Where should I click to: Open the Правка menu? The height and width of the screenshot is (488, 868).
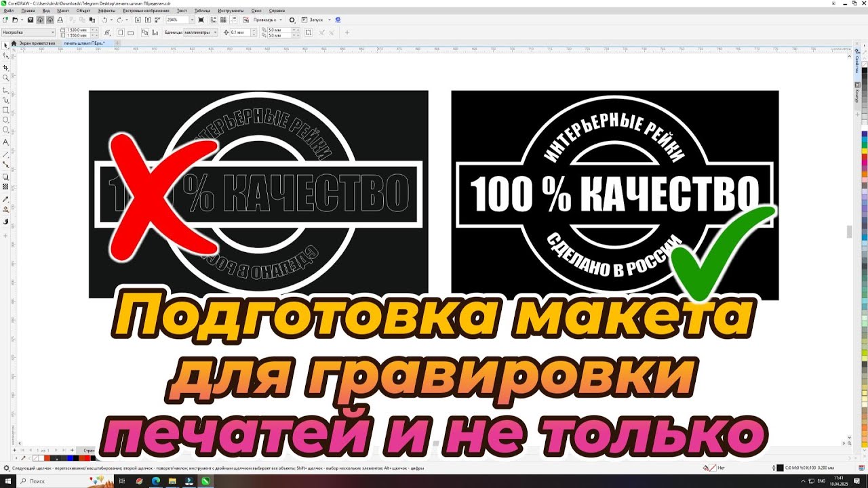(x=28, y=11)
